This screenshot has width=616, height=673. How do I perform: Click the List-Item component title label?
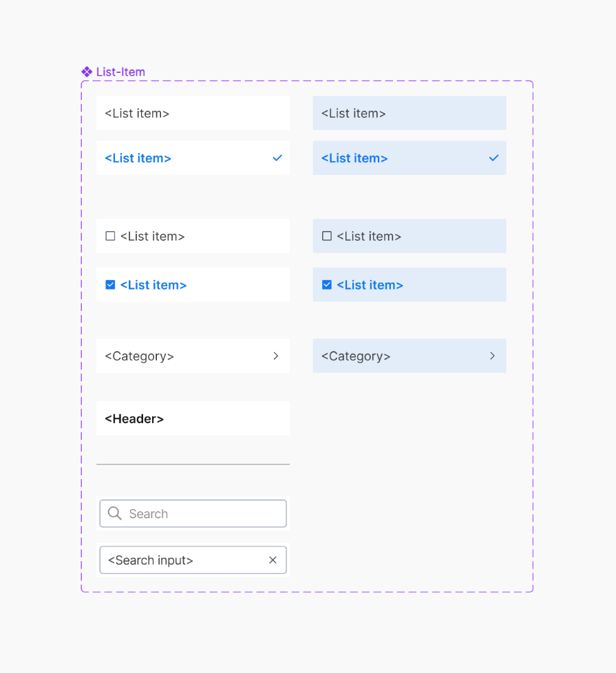[x=120, y=72]
